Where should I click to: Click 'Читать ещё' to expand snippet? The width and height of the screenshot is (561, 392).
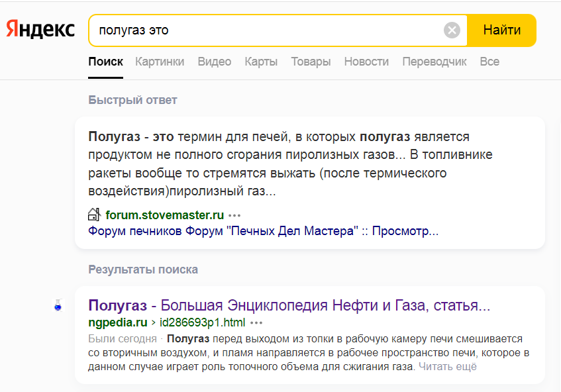(447, 366)
